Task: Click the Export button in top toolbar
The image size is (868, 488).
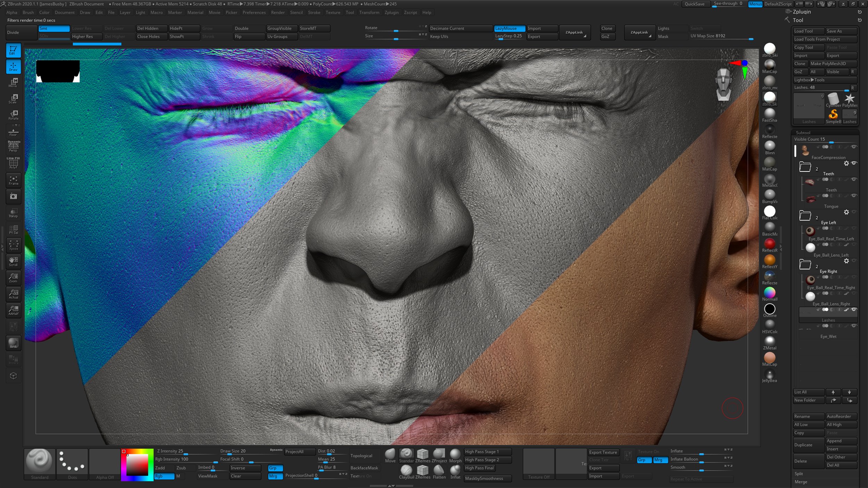Action: (x=534, y=36)
